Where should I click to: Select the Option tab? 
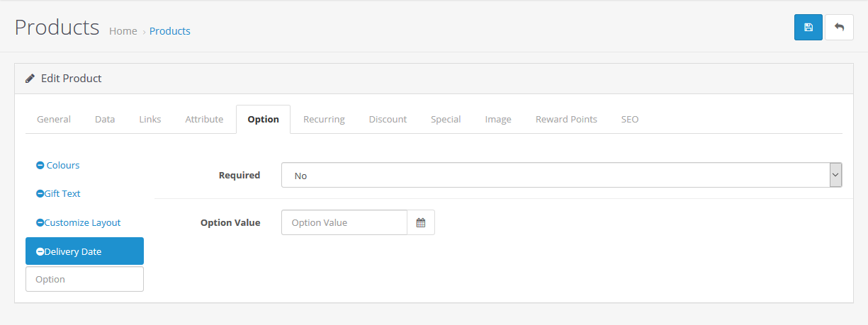point(263,119)
